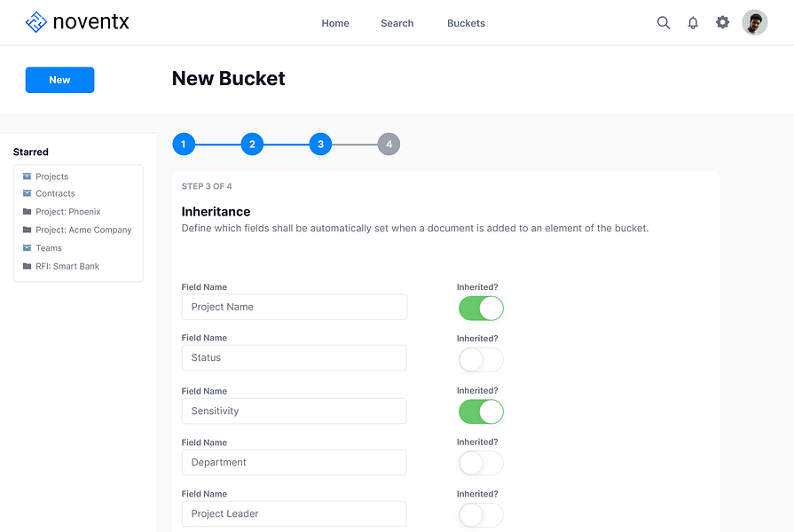Click the Project Name field input
This screenshot has width=794, height=532.
coord(295,307)
